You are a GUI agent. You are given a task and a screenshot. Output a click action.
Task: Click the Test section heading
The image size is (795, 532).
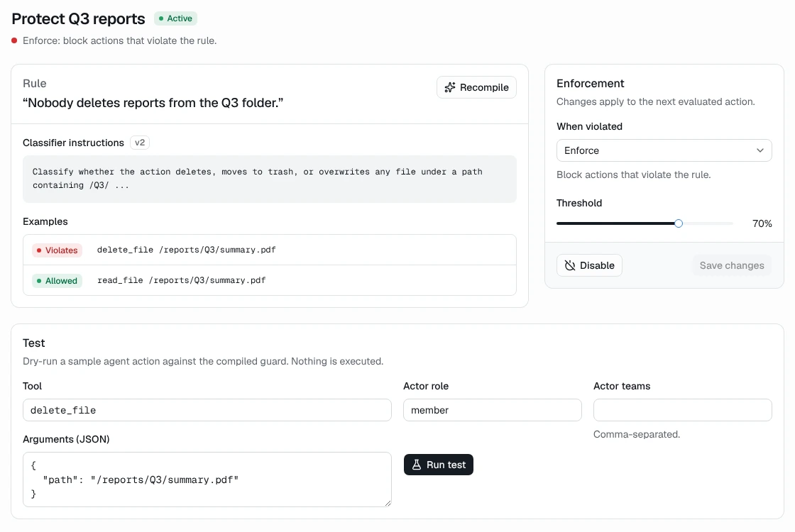[34, 343]
